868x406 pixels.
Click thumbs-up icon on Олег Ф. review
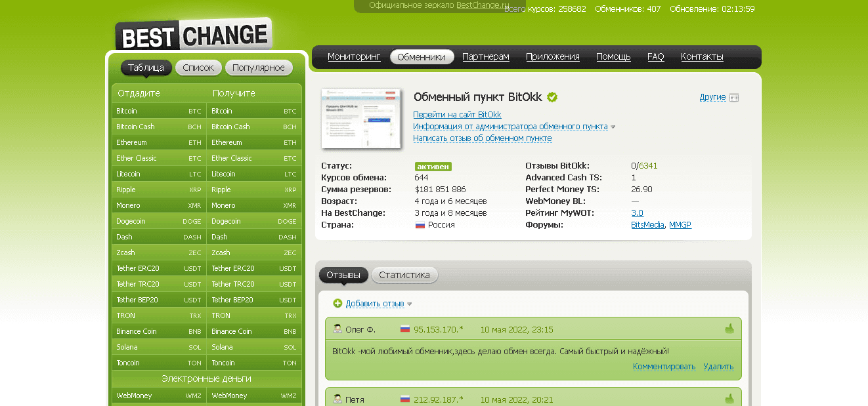[729, 329]
